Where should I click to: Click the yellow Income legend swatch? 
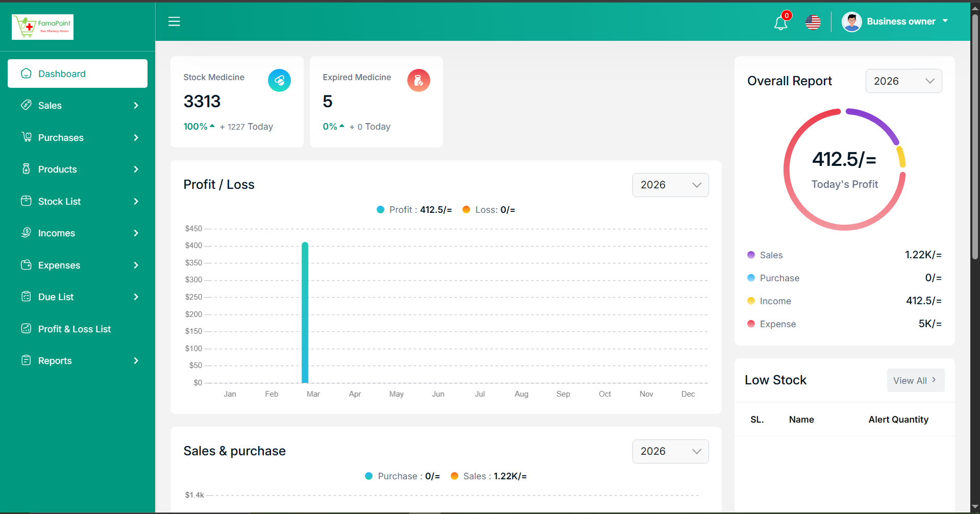tap(751, 301)
